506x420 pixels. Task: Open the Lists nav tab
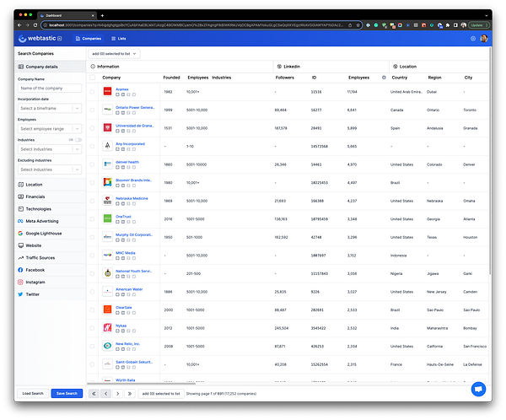[x=118, y=39]
